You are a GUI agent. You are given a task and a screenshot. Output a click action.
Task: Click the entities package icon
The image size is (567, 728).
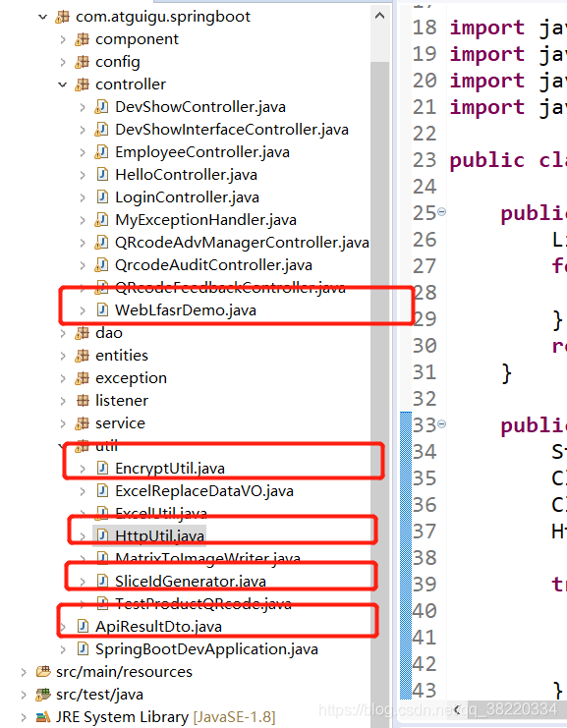83,356
